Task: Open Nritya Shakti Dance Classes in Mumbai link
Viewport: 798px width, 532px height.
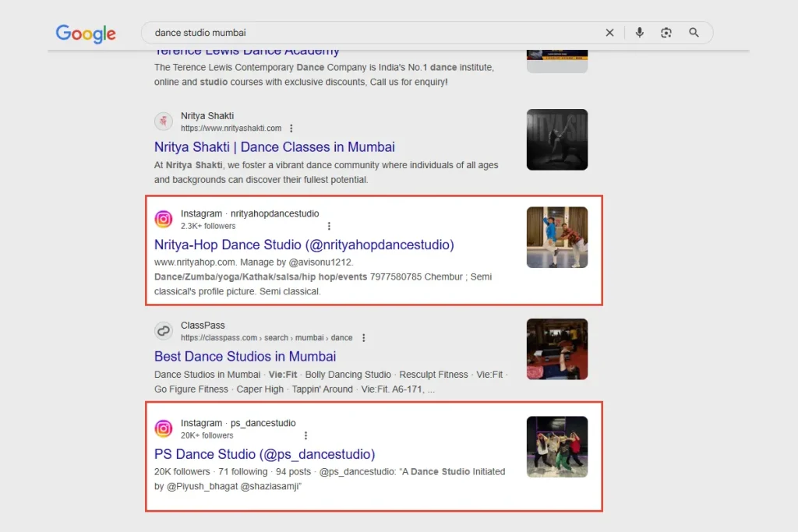Action: (274, 147)
